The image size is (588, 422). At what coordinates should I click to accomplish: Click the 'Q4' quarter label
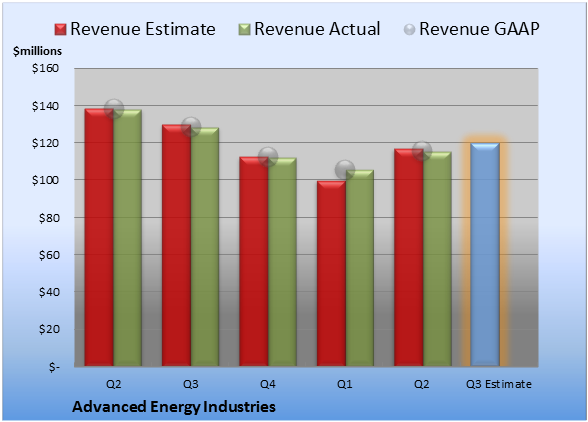click(x=268, y=384)
